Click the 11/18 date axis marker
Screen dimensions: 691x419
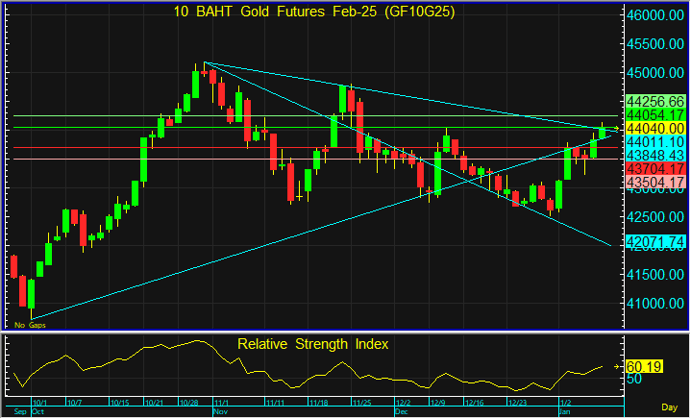[x=318, y=402]
